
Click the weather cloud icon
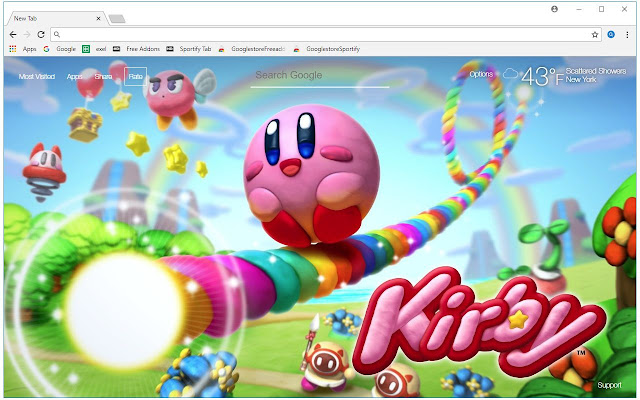point(510,74)
